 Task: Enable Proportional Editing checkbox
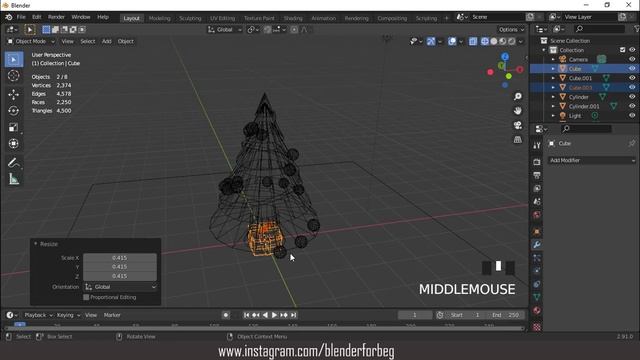pyautogui.click(x=86, y=297)
